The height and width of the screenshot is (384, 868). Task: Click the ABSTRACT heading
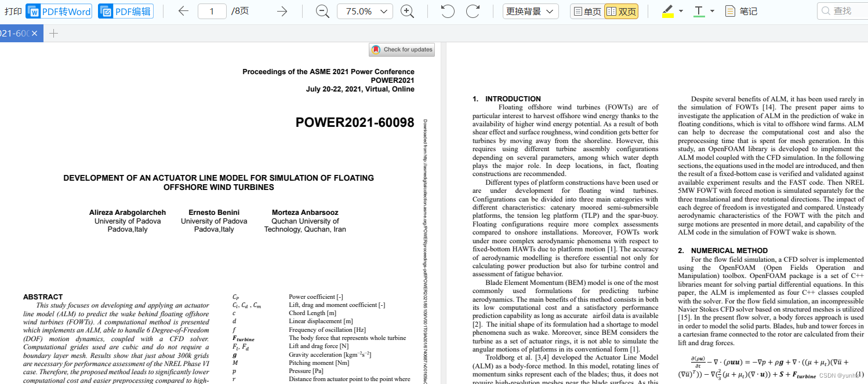point(43,297)
